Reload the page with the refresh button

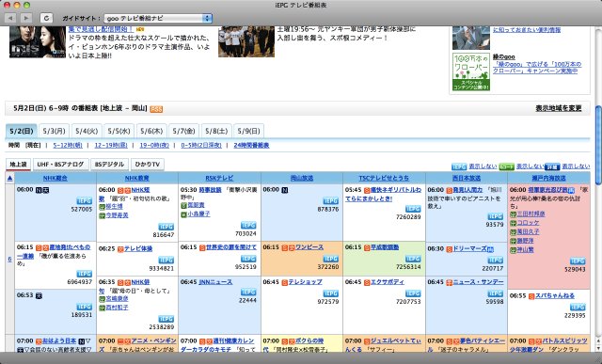(46, 18)
